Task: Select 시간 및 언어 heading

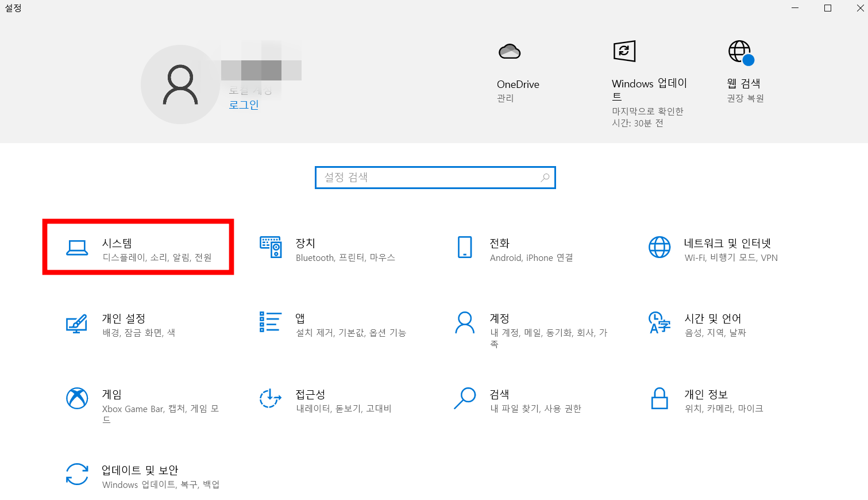Action: click(713, 318)
